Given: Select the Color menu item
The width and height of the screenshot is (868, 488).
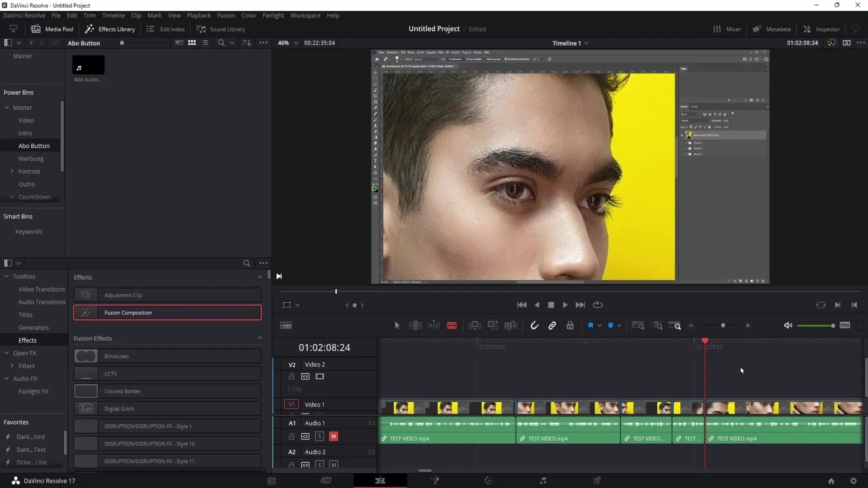Looking at the screenshot, I should [x=249, y=15].
